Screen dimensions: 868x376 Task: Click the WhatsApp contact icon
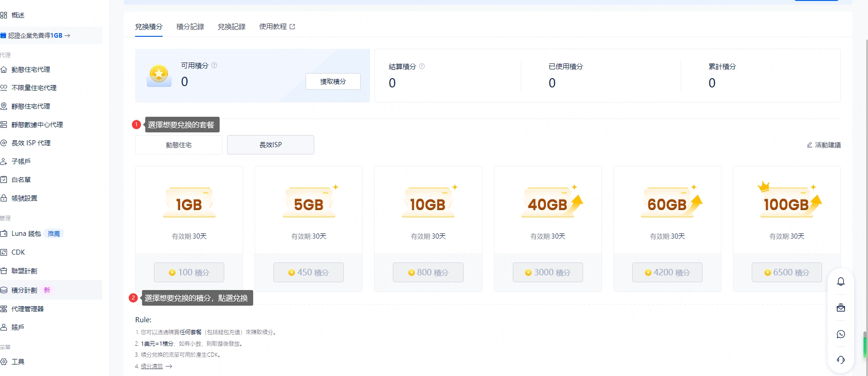point(840,334)
